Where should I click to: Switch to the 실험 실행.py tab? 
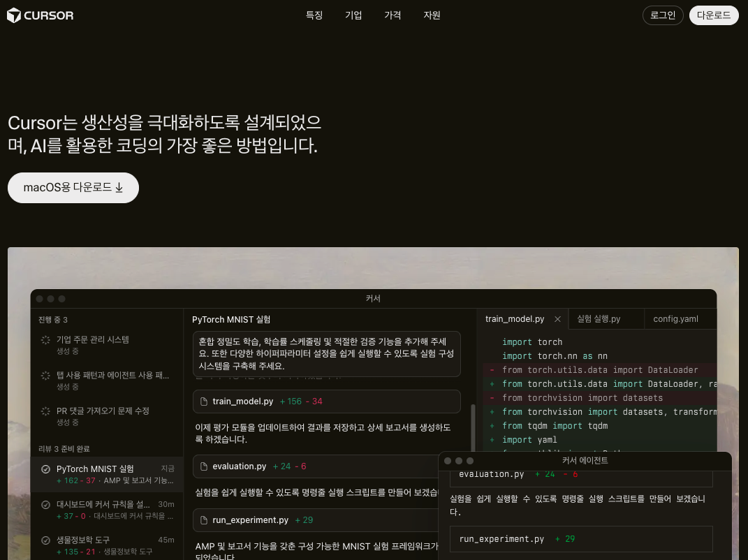(x=599, y=318)
